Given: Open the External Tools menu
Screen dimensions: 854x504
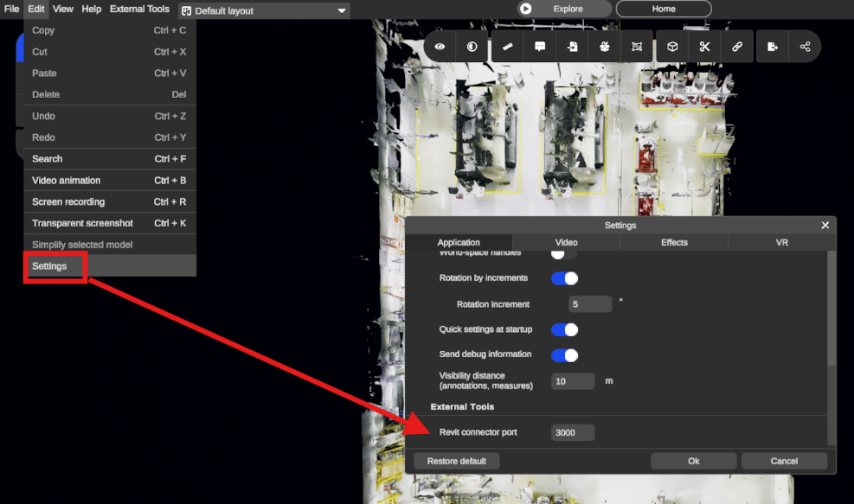Looking at the screenshot, I should (139, 10).
